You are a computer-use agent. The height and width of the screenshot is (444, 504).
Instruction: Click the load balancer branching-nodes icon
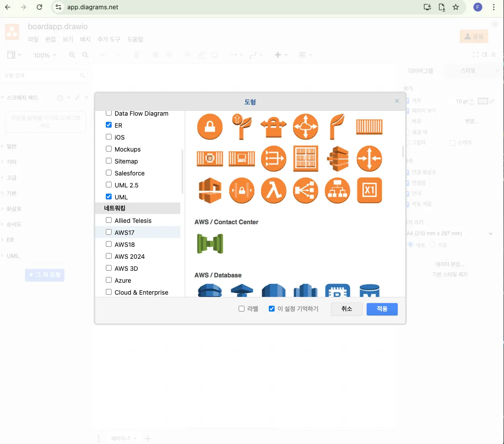pyautogui.click(x=305, y=191)
